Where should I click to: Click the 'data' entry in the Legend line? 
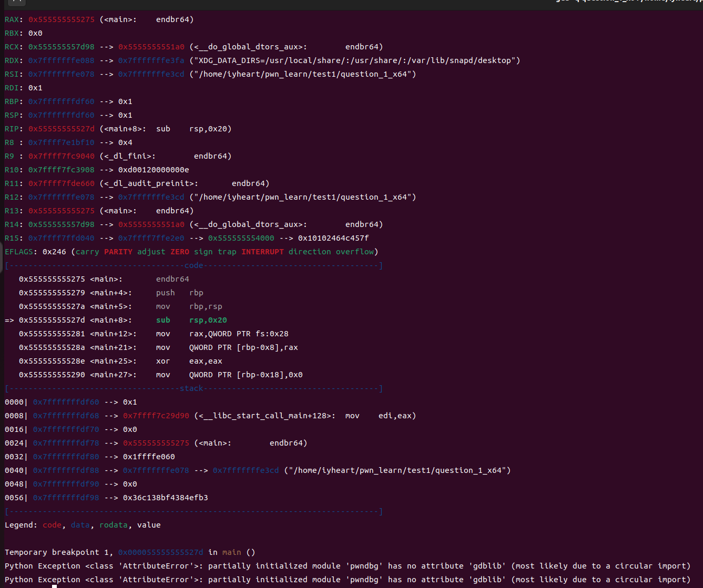pos(80,525)
